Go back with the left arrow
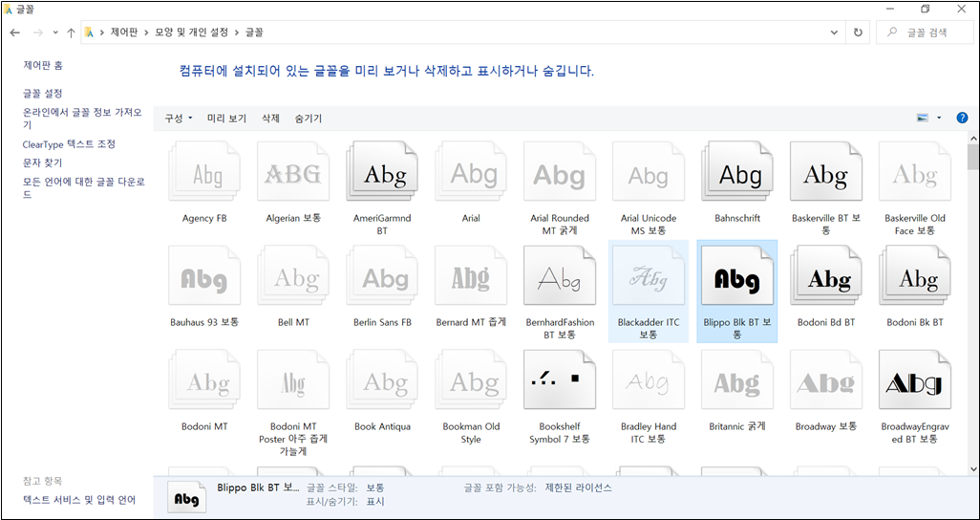The width and height of the screenshot is (980, 520). (x=15, y=32)
